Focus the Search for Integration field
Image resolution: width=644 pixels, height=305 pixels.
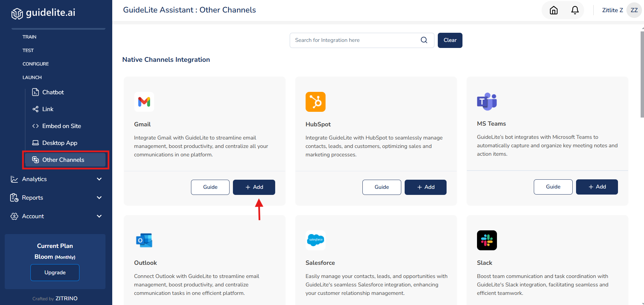coord(362,40)
